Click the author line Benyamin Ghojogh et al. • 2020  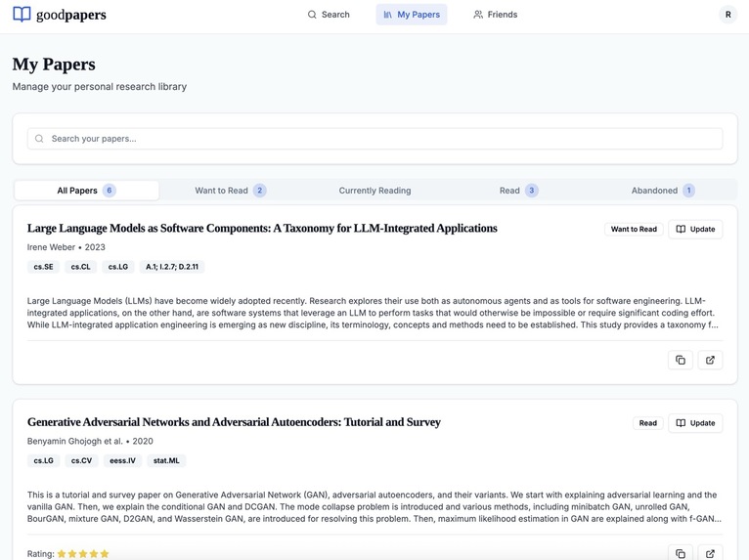coord(90,441)
